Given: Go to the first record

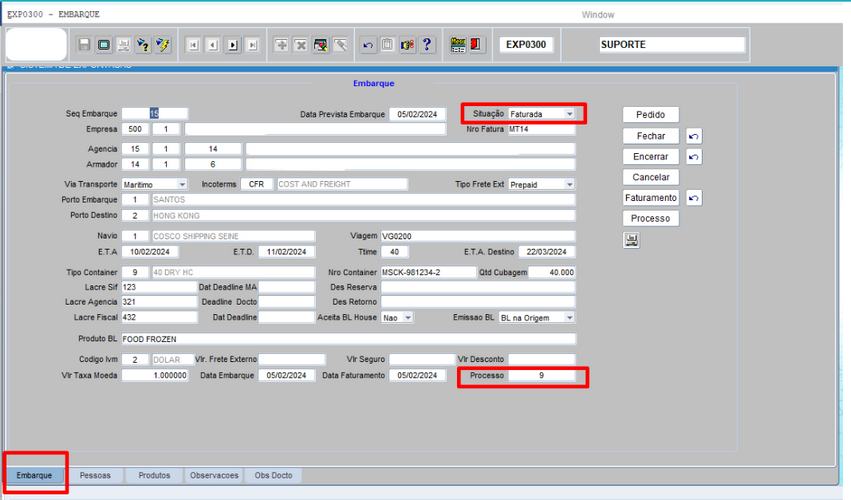Looking at the screenshot, I should (x=193, y=45).
